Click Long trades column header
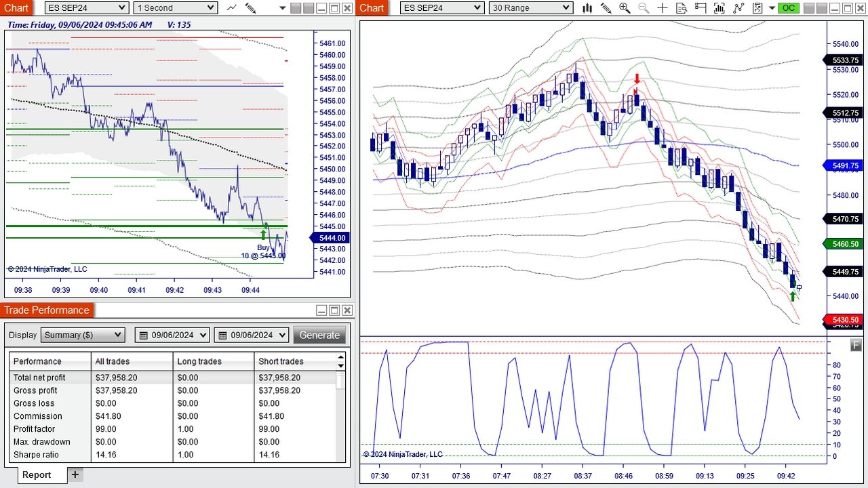Screen dimensions: 868x488 click(214, 361)
